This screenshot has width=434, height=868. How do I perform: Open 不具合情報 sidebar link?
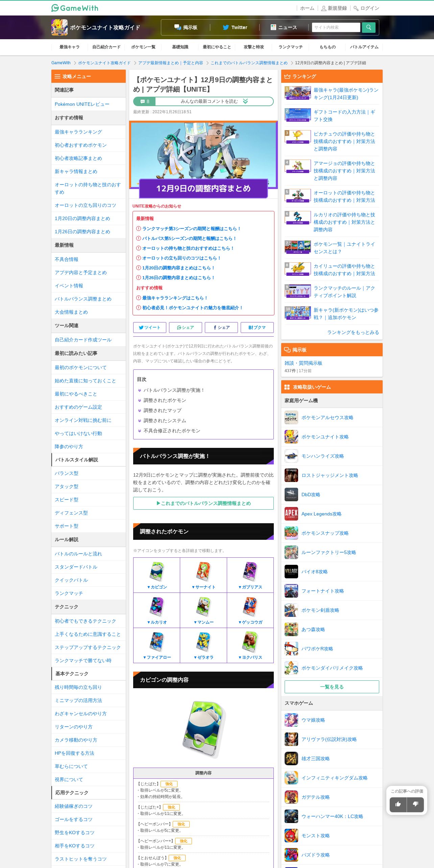(89, 259)
